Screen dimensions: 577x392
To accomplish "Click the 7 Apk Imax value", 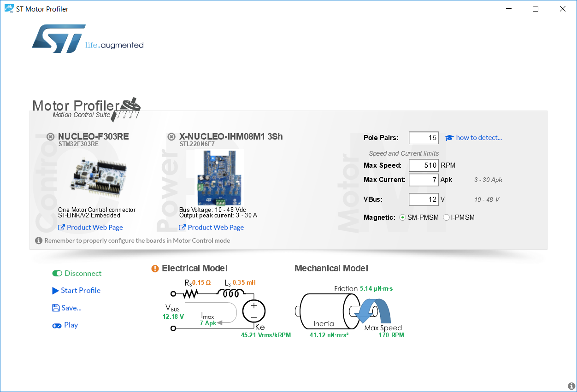I will (208, 323).
